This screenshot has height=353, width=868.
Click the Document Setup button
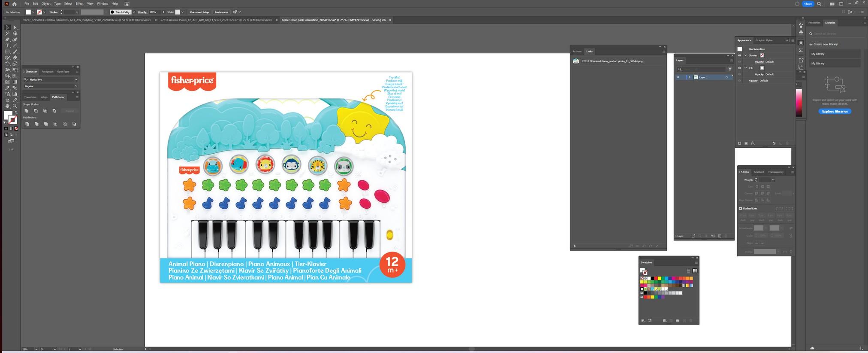pos(199,12)
